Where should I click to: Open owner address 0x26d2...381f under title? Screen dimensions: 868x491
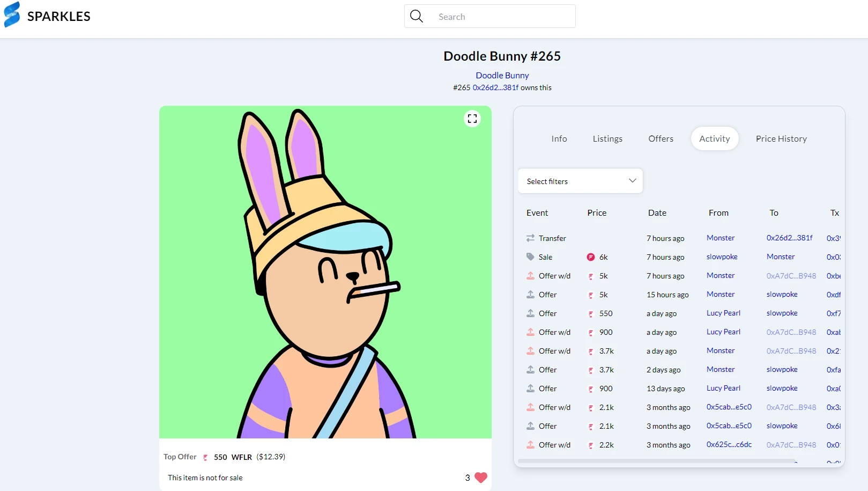click(x=495, y=87)
